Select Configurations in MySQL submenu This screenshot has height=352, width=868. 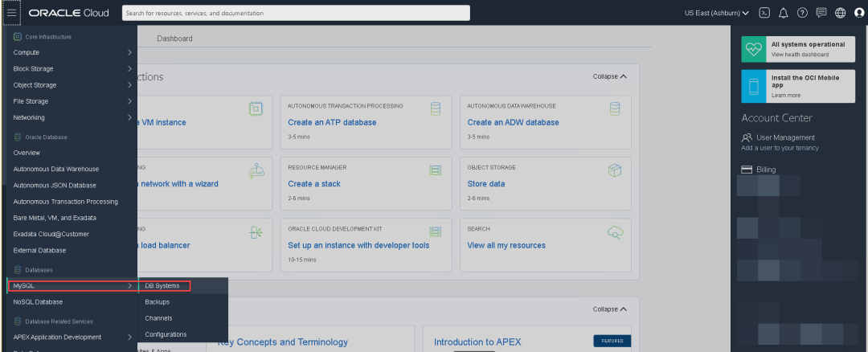(x=166, y=334)
